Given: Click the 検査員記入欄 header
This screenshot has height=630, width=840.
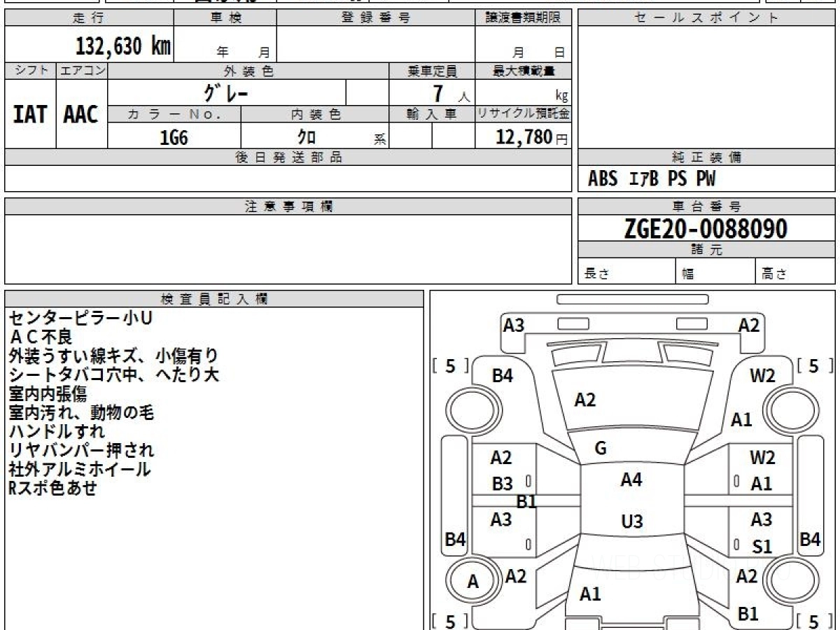Looking at the screenshot, I should (214, 299).
